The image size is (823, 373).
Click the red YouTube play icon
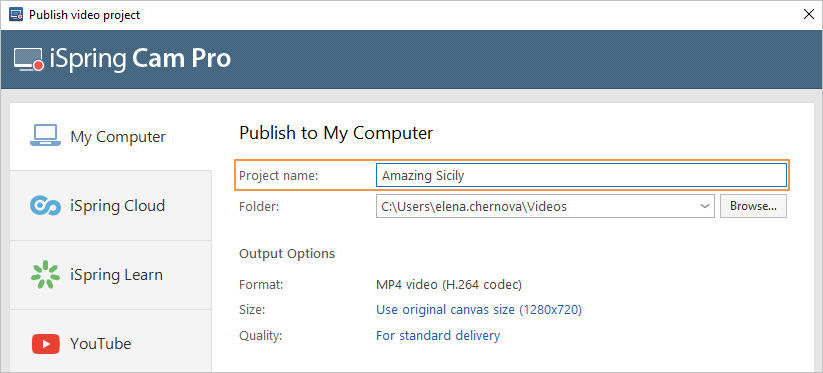[45, 344]
